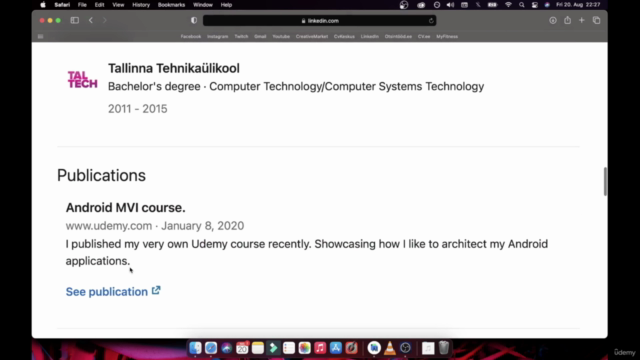Viewport: 640px width, 360px height.
Task: Open volume control in menu bar
Action: click(450, 5)
